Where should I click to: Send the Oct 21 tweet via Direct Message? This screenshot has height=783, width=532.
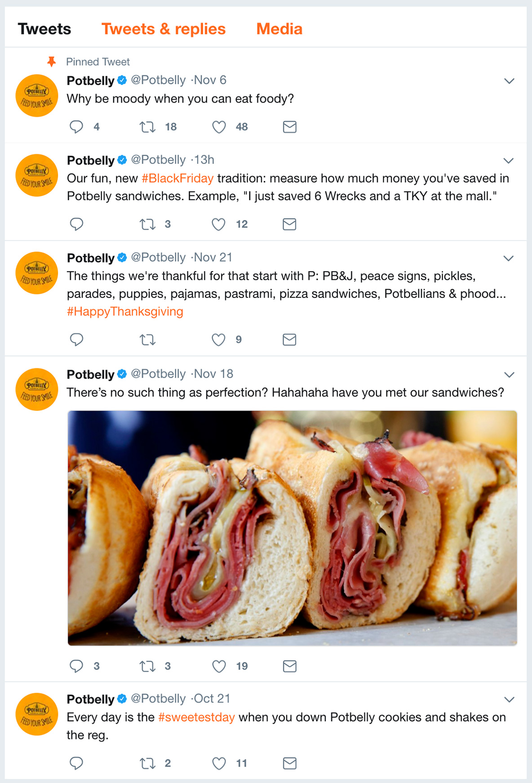point(289,763)
